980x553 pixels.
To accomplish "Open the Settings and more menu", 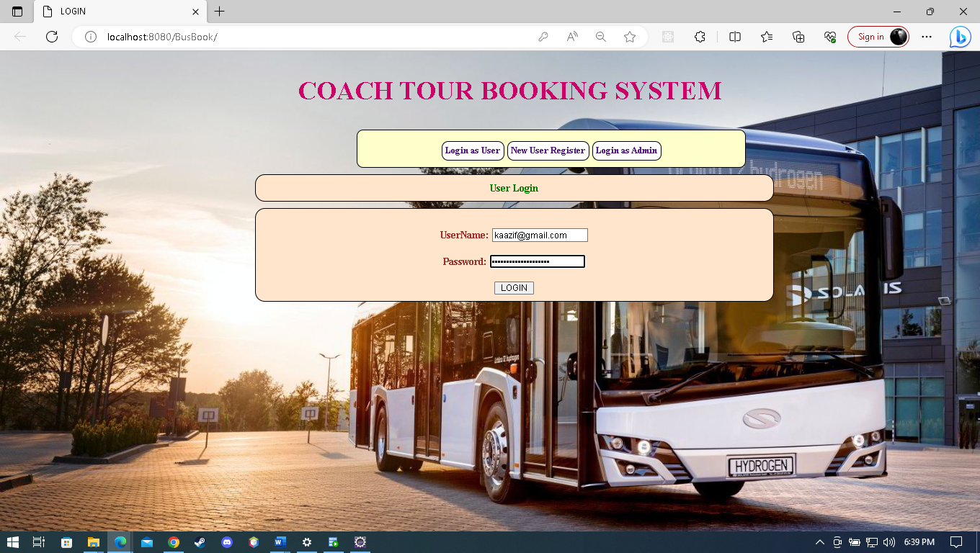I will coord(927,37).
